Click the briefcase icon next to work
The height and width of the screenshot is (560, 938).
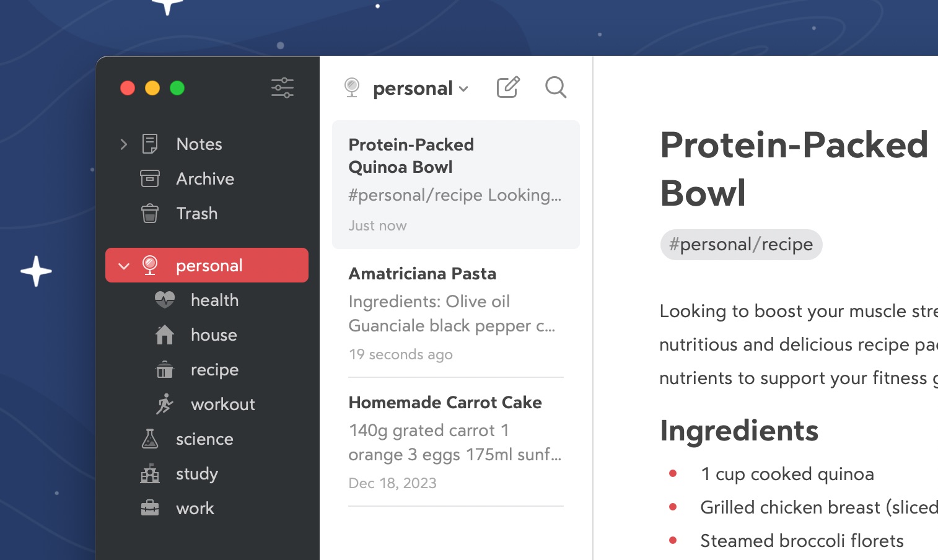click(x=150, y=508)
